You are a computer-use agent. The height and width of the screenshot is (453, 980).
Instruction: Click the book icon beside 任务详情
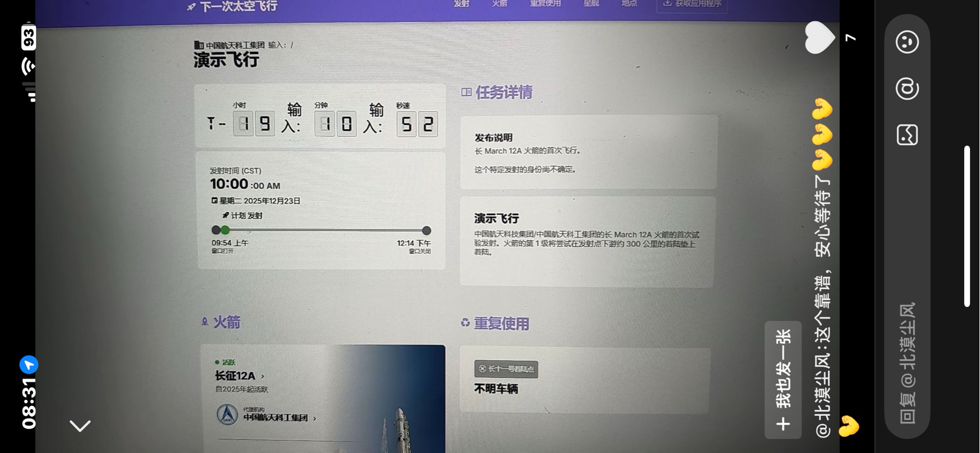coord(466,92)
